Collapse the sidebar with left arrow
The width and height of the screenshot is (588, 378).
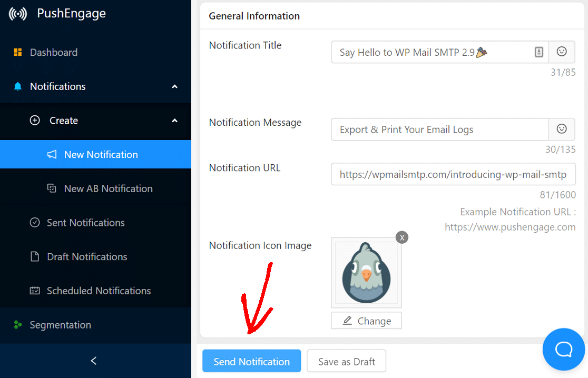[94, 361]
